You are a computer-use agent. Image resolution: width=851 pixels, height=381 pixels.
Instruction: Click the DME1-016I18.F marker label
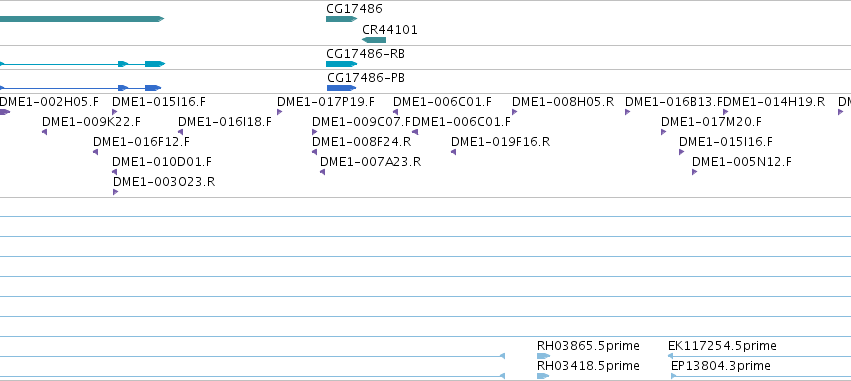[x=225, y=122]
